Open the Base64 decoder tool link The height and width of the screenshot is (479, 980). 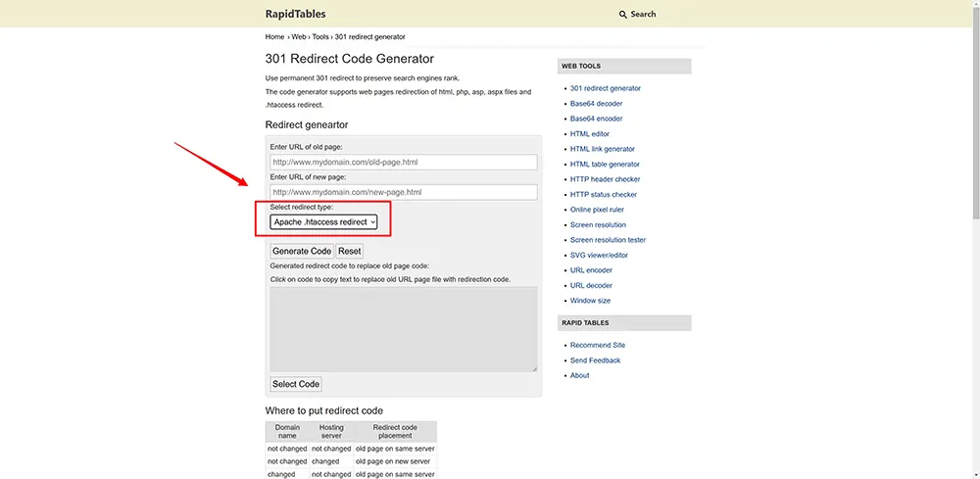pos(596,104)
